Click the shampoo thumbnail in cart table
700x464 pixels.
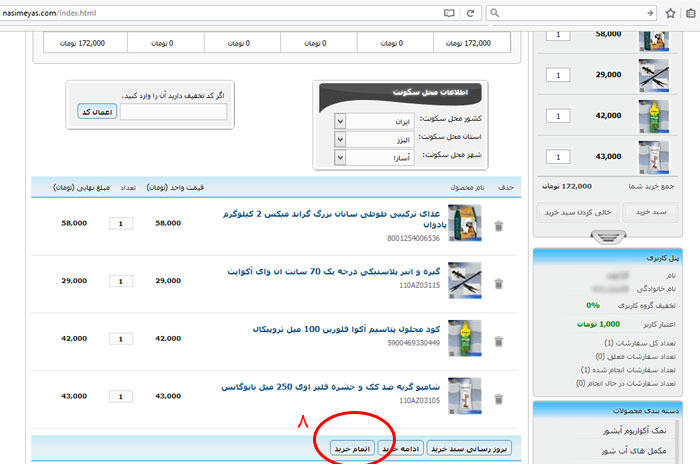coord(465,396)
